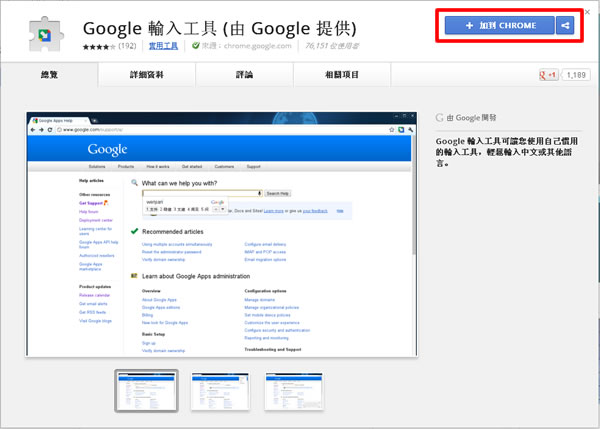This screenshot has width=600, height=429.
Task: Click the 加到 CHROME button
Action: [500, 26]
